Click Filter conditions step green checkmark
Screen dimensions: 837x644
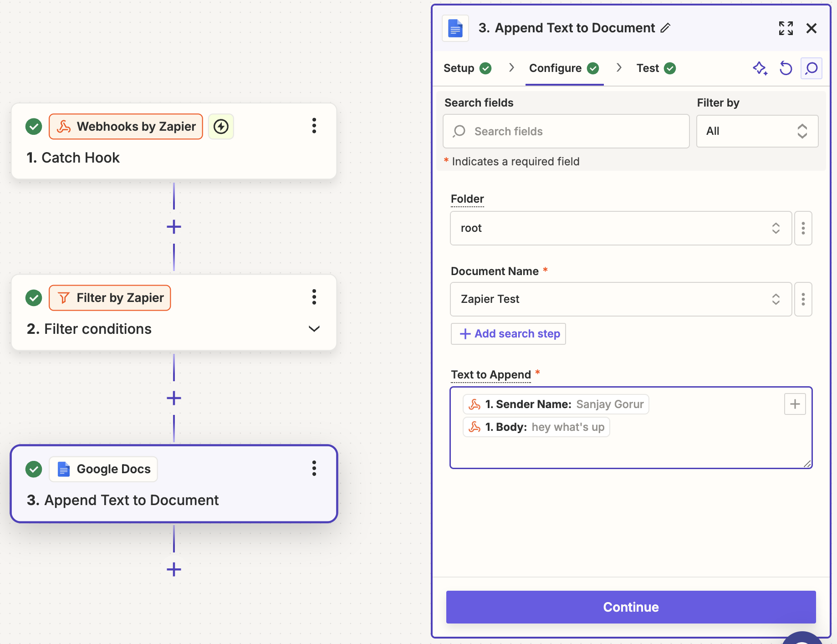pyautogui.click(x=34, y=298)
